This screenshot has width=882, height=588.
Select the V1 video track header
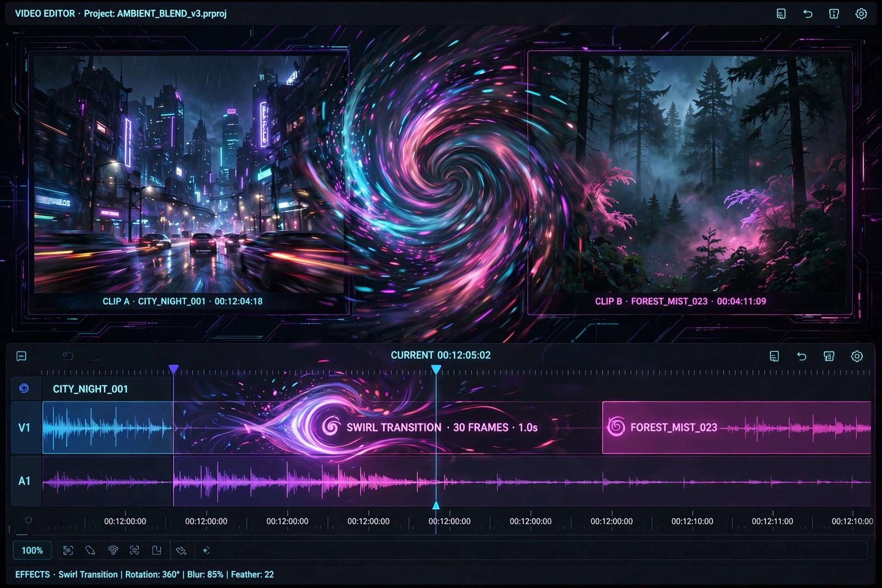(x=26, y=428)
